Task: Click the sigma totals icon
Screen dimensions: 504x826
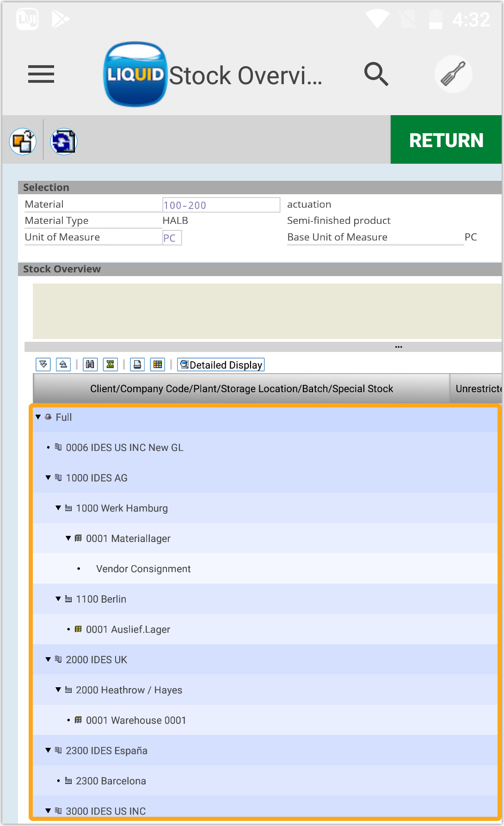Action: 111,364
